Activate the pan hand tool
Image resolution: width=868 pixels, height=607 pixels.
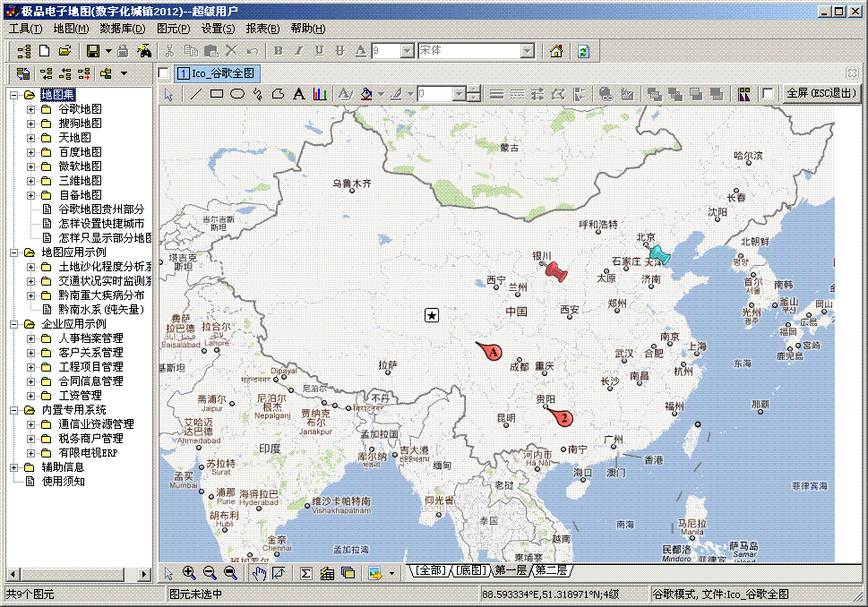point(259,573)
